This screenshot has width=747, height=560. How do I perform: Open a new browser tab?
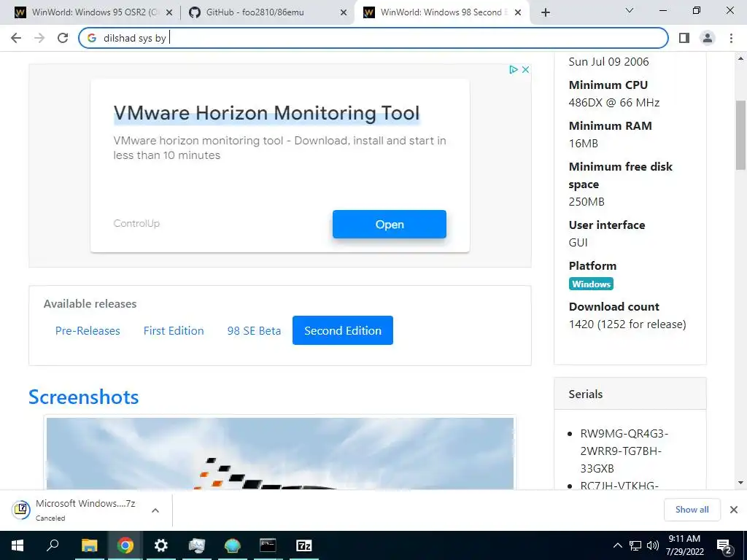coord(546,12)
